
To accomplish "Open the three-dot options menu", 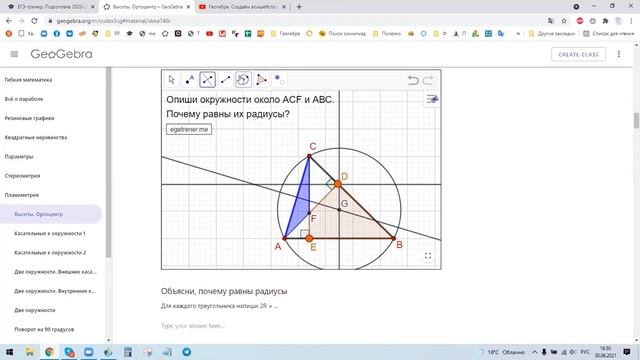I will (x=619, y=54).
